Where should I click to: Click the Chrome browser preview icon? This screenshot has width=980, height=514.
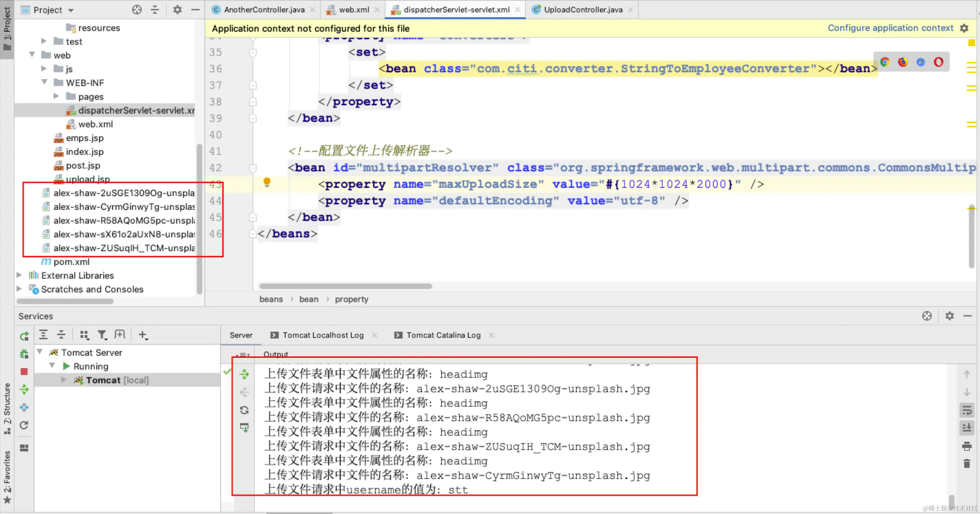click(884, 62)
